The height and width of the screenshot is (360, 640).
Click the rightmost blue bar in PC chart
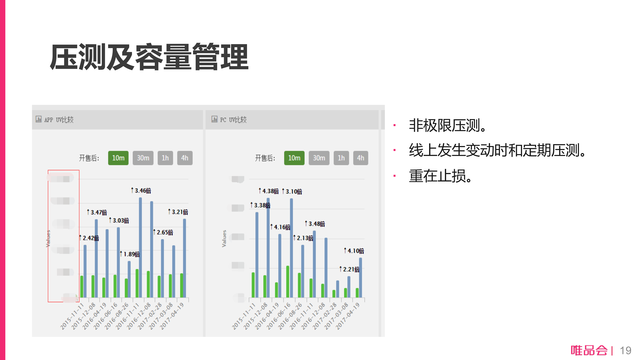360,278
